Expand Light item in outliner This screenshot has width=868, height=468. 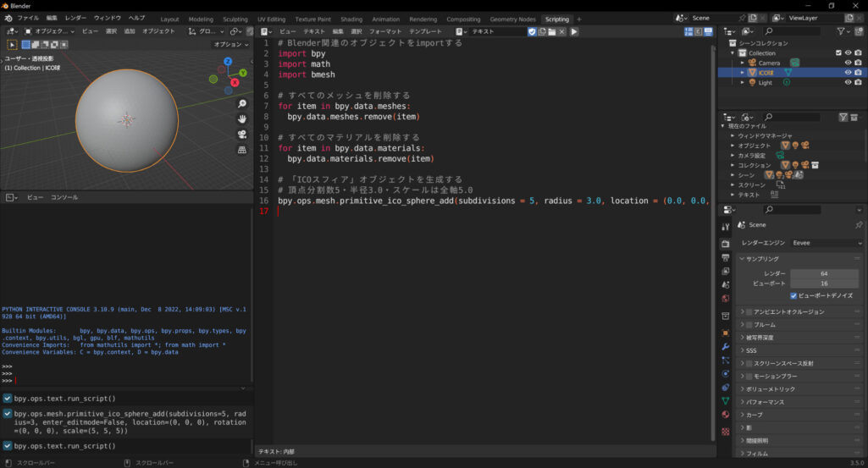pos(743,82)
